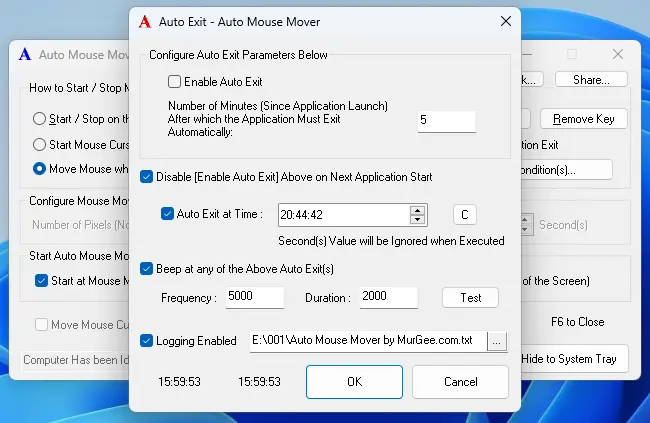
Task: Click the log file path field
Action: click(x=369, y=341)
